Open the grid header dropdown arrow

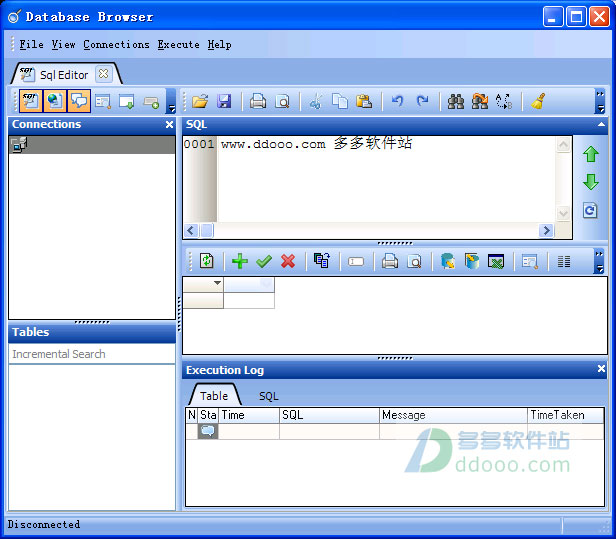[x=217, y=283]
